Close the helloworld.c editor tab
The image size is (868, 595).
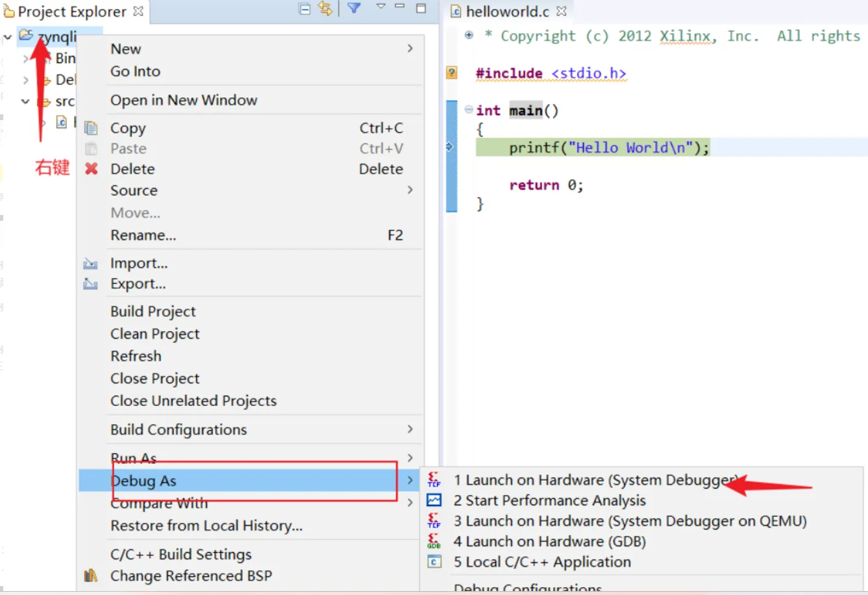point(562,11)
